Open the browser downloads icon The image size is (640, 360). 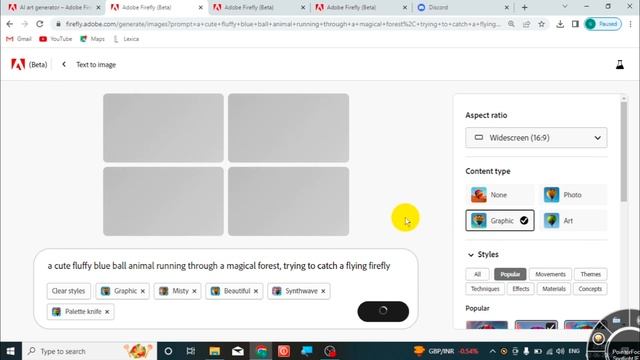[560, 24]
